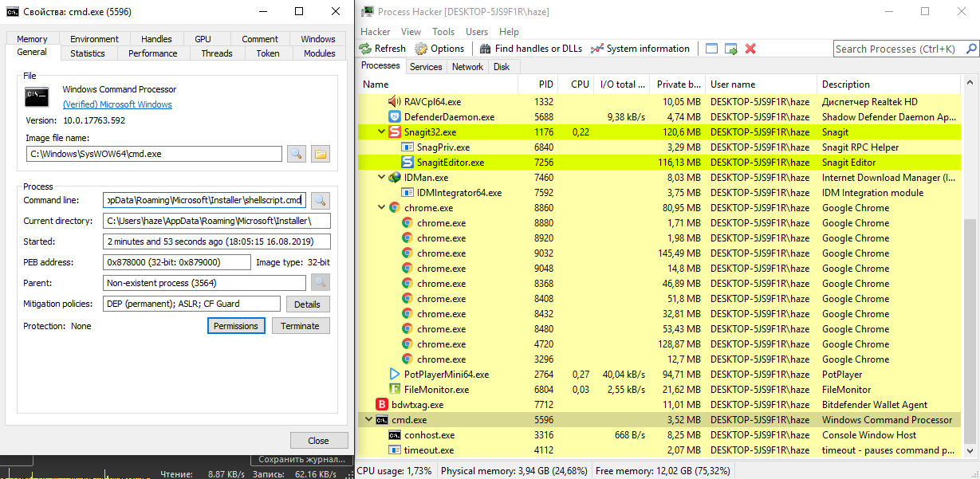Image resolution: width=980 pixels, height=479 pixels.
Task: Click the Refresh toolbar icon
Action: tap(382, 49)
